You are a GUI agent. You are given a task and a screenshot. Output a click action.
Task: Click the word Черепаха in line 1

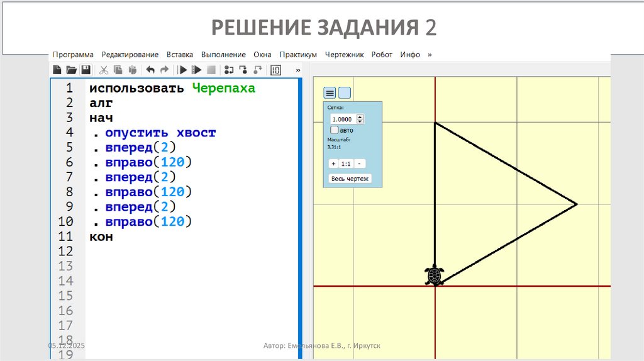coord(224,88)
